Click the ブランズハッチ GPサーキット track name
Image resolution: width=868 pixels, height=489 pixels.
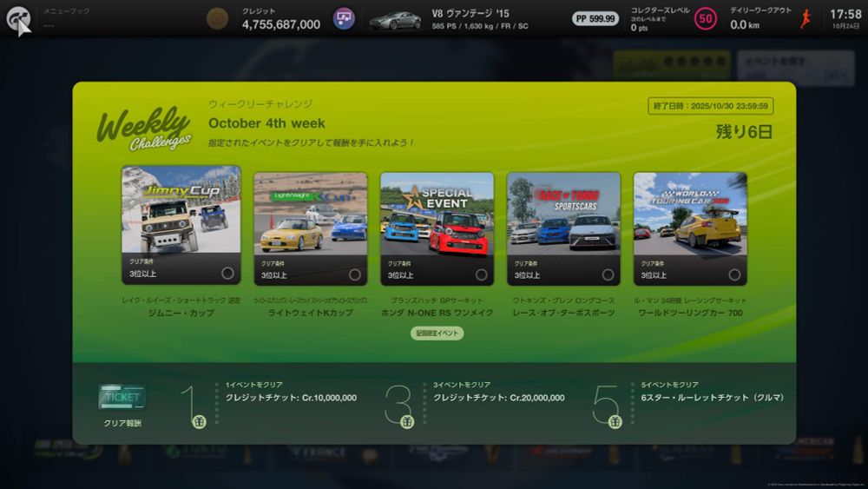pos(437,301)
